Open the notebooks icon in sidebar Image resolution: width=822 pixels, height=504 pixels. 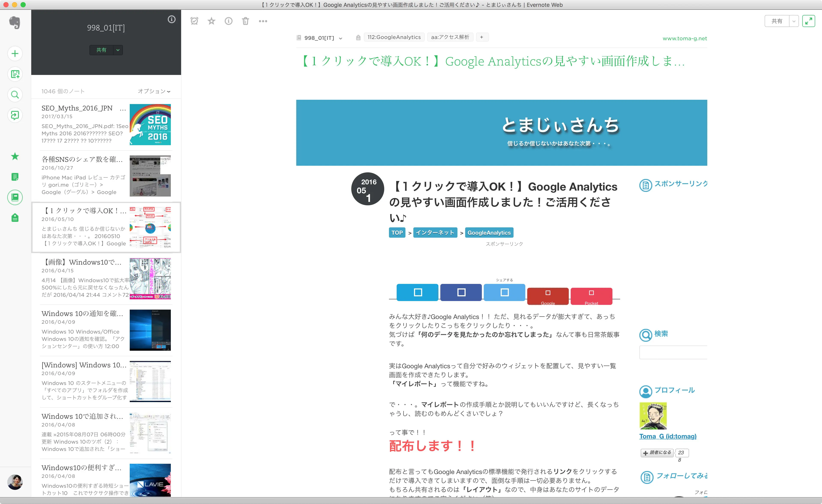point(15,197)
